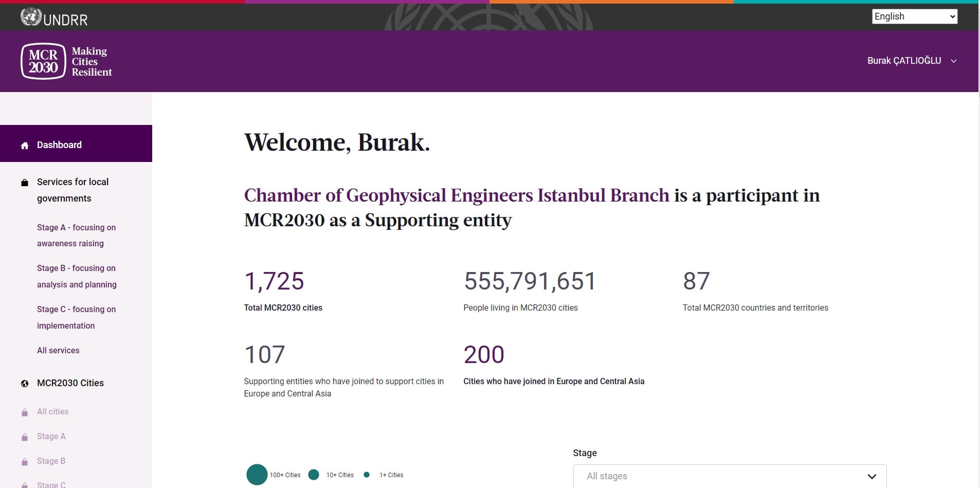Open Stage B analysis and planning services
The height and width of the screenshot is (488, 980).
pos(77,276)
